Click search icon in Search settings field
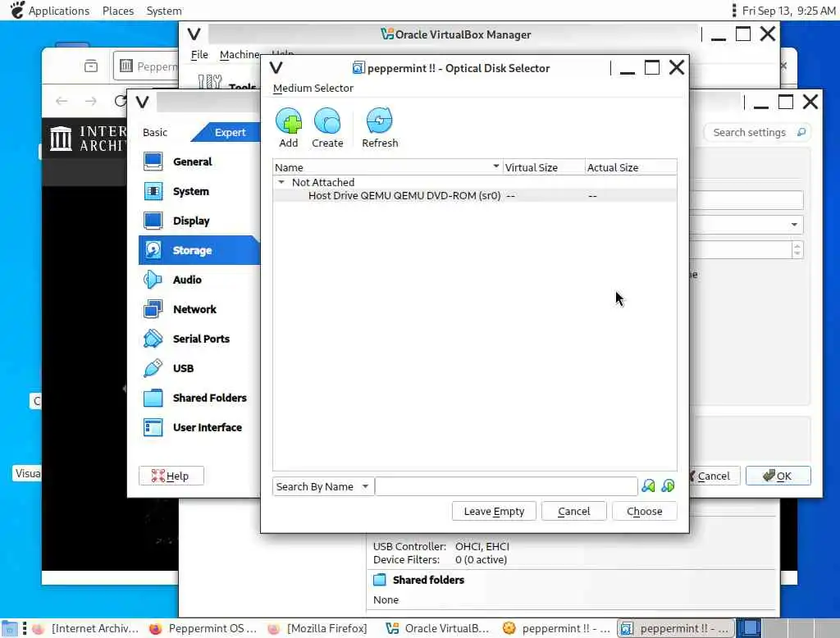The image size is (840, 638). (801, 132)
